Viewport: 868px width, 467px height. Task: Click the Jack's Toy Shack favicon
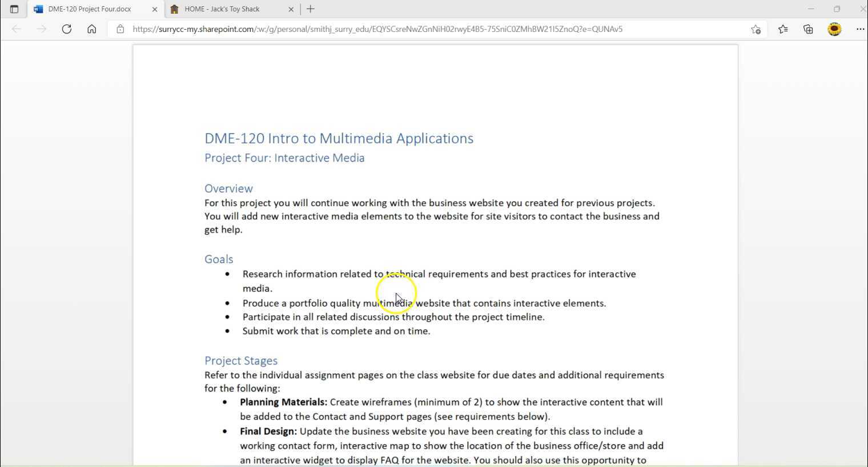[175, 9]
